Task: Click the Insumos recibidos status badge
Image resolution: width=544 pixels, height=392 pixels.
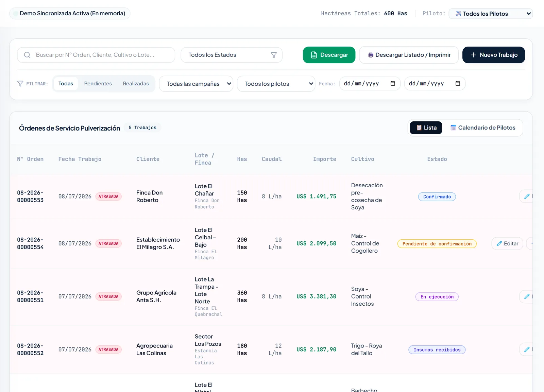Action: click(437, 350)
